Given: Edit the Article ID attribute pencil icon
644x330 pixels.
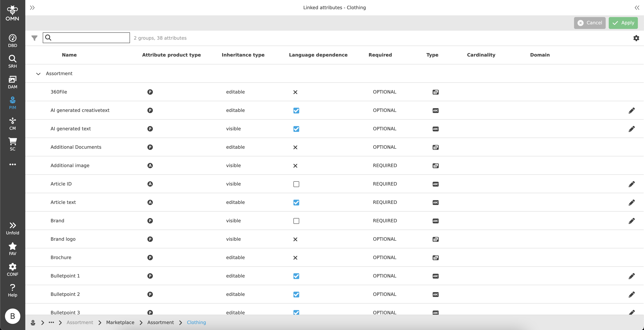Looking at the screenshot, I should [632, 184].
